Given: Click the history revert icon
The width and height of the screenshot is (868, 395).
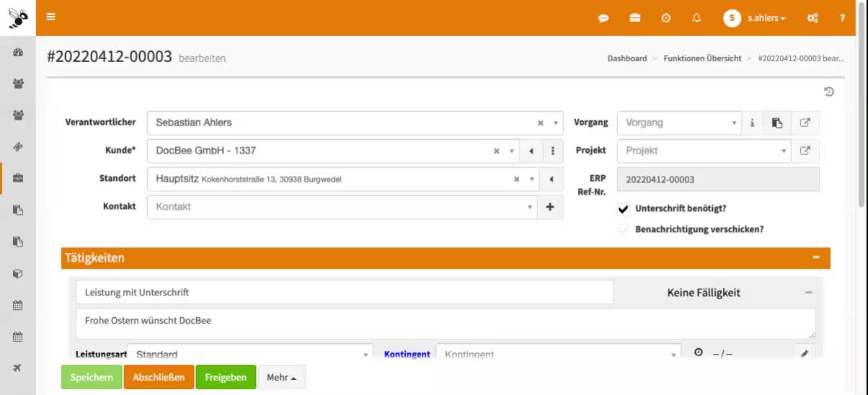Looking at the screenshot, I should pyautogui.click(x=829, y=92).
